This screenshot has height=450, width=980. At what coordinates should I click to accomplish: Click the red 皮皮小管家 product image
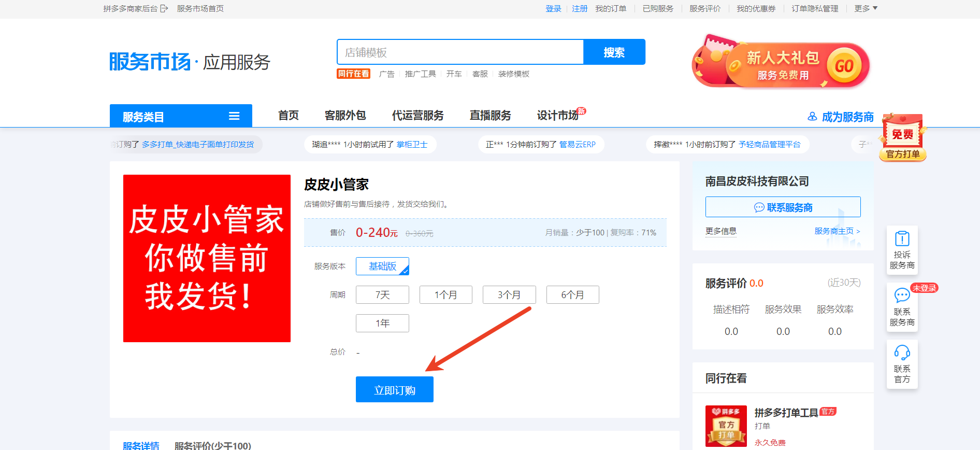coord(207,258)
